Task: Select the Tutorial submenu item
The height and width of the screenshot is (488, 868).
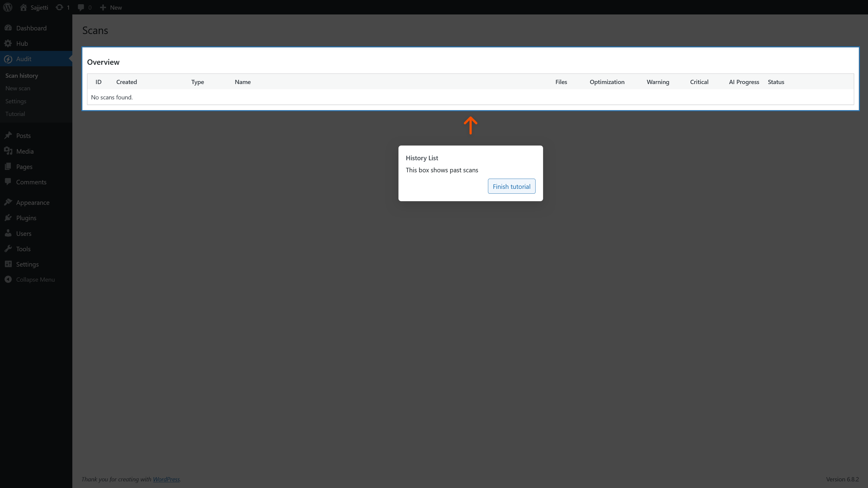Action: tap(15, 114)
